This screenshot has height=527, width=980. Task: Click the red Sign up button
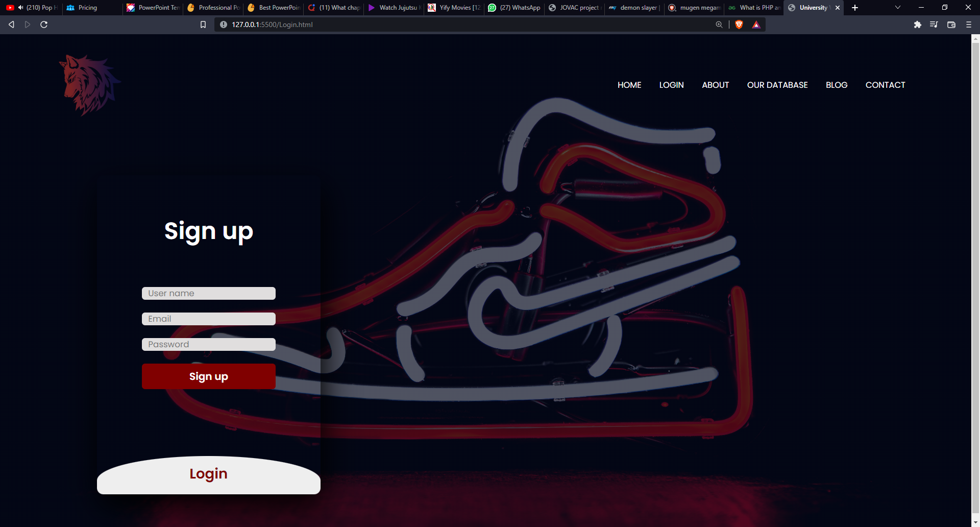click(208, 376)
